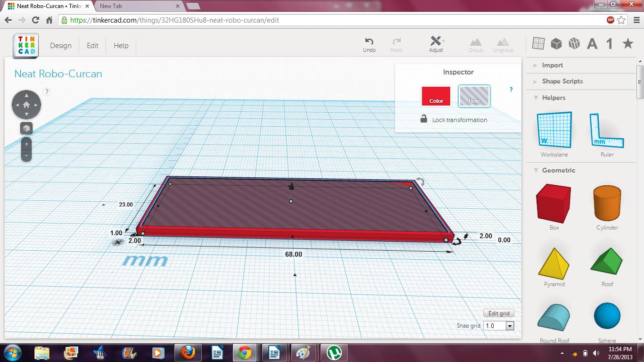Image resolution: width=644 pixels, height=362 pixels.
Task: Click the rotation handle at the shape's top-right corner
Action: [420, 182]
